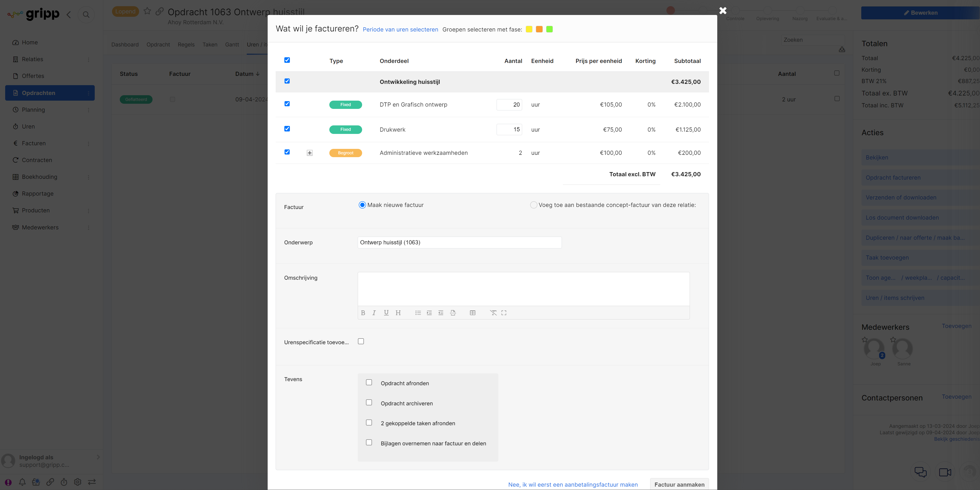Open the stopwatch timer in sidebar footer

pyautogui.click(x=64, y=482)
